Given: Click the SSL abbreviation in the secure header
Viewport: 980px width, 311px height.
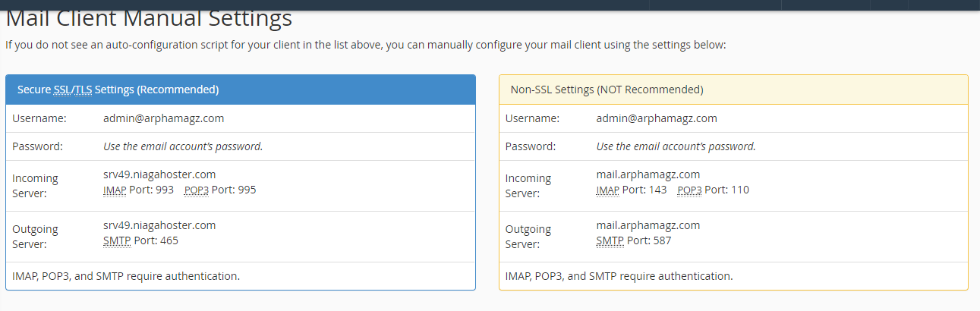Looking at the screenshot, I should click(x=62, y=90).
